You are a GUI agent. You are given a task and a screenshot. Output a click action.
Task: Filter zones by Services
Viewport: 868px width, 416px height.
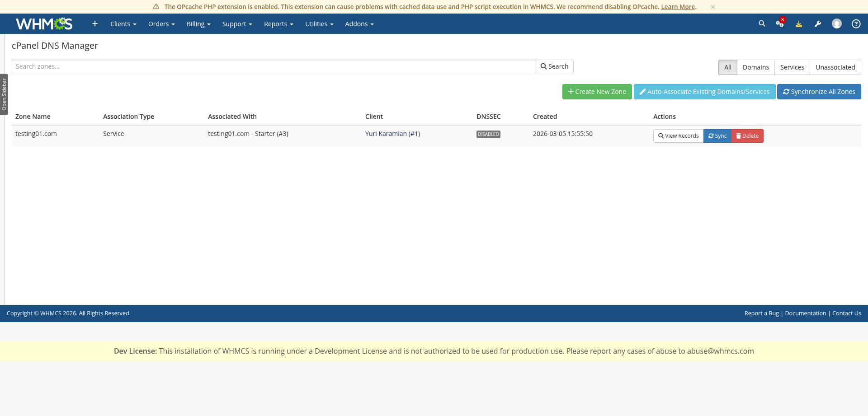(792, 67)
